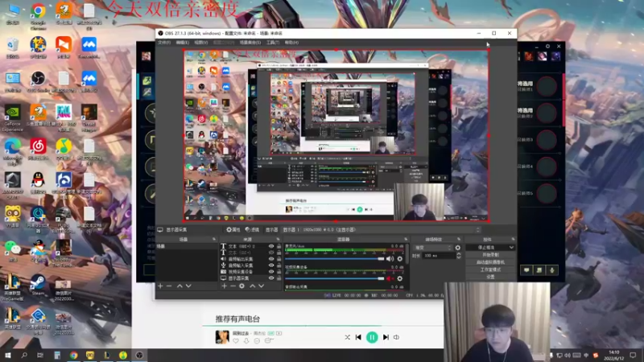
Task: Open source properties gear in sources toolbar
Action: point(242,286)
